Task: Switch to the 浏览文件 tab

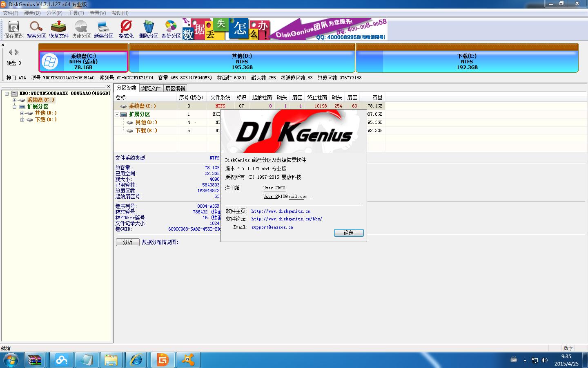Action: (151, 88)
